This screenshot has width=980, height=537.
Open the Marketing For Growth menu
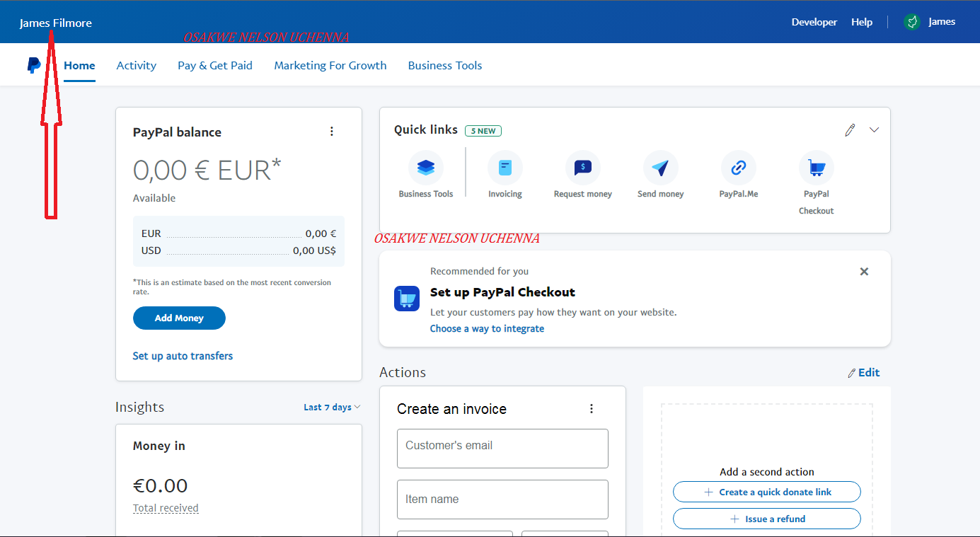coord(330,65)
